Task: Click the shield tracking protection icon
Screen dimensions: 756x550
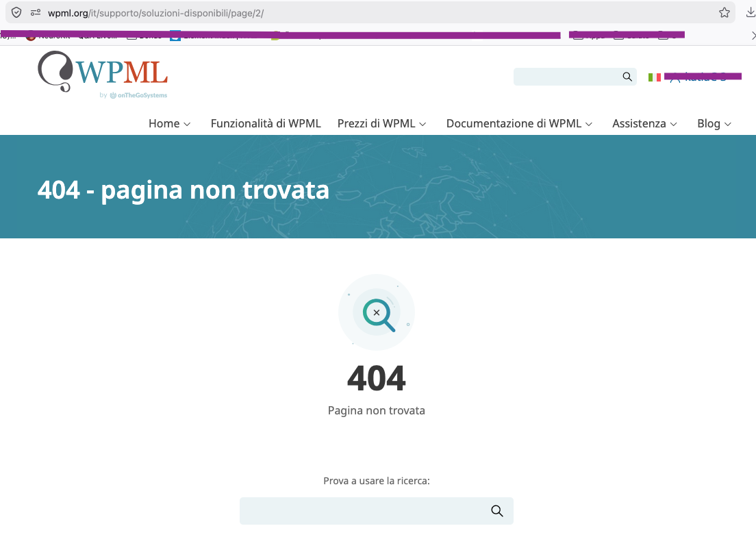Action: point(16,12)
